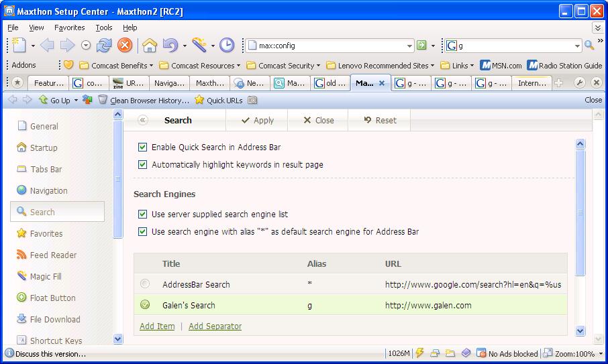The image size is (608, 364).
Task: Click the search input field containing g
Action: coord(515,46)
